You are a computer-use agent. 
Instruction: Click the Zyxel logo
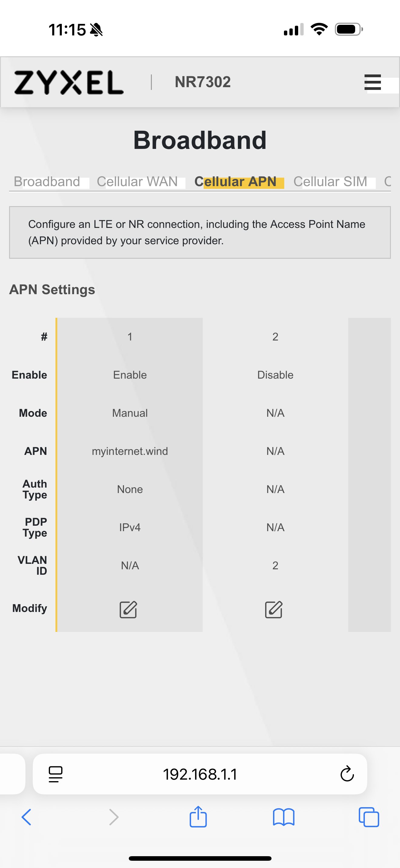pos(69,82)
